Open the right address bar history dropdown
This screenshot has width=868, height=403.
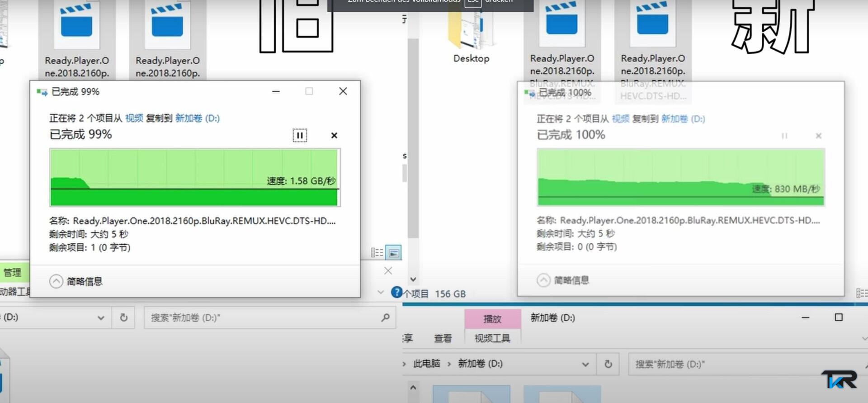tap(585, 364)
